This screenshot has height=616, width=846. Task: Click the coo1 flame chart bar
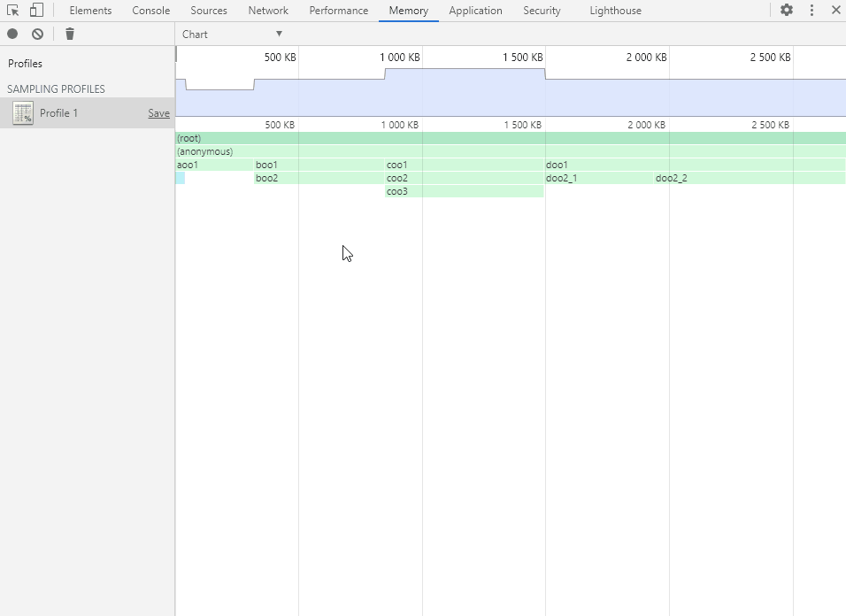point(465,165)
